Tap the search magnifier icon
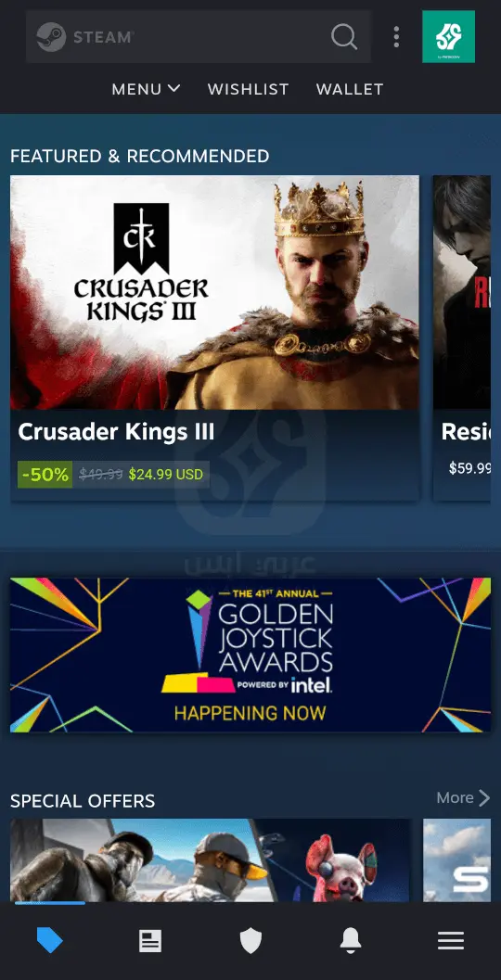Screen dimensions: 501x980 [344, 37]
